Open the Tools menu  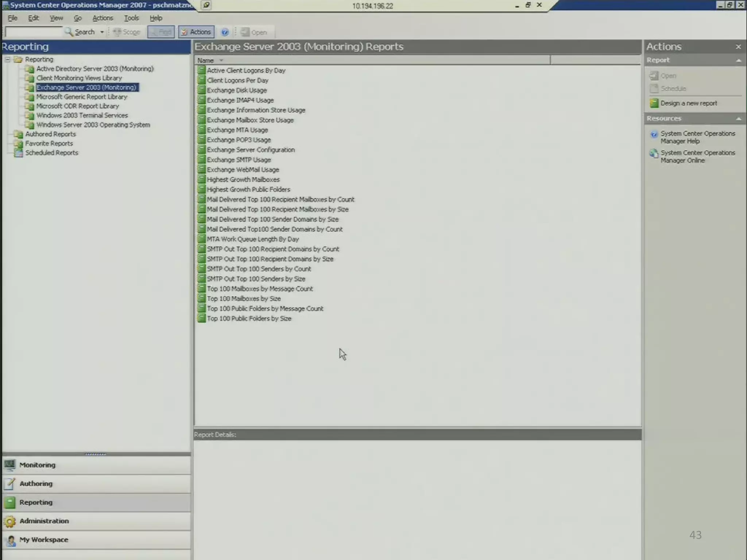click(x=131, y=18)
